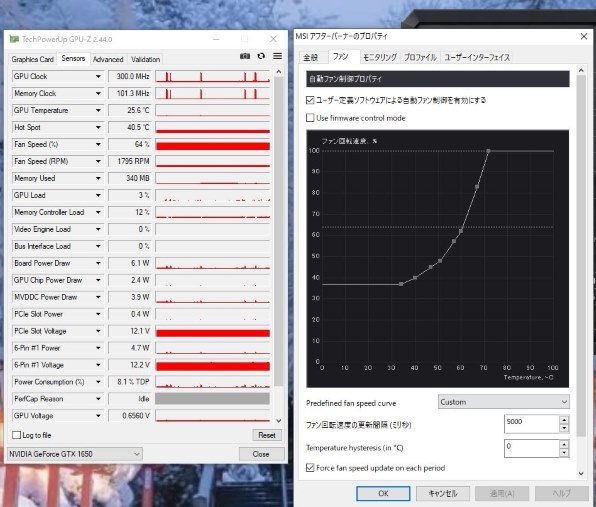Screen dimensions: 596x507
Task: Expand the Power Consumption (%) dropdown
Action: coord(98,382)
